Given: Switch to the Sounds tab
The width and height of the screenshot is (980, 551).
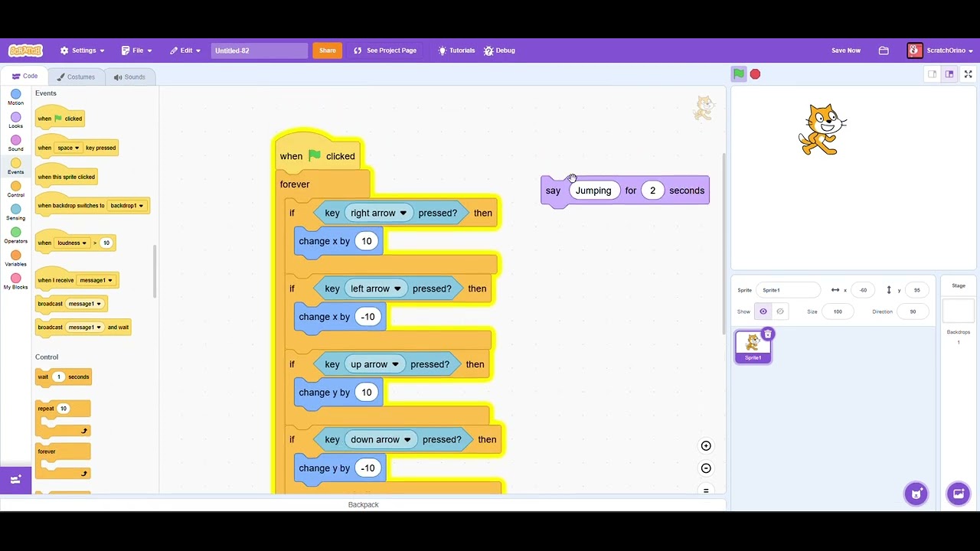Looking at the screenshot, I should point(129,77).
